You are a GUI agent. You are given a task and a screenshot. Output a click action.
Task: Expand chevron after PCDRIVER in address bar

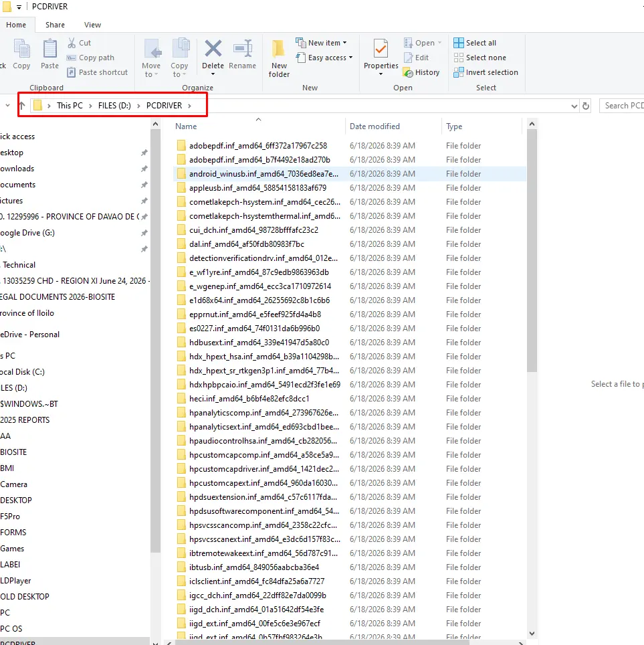coord(189,106)
